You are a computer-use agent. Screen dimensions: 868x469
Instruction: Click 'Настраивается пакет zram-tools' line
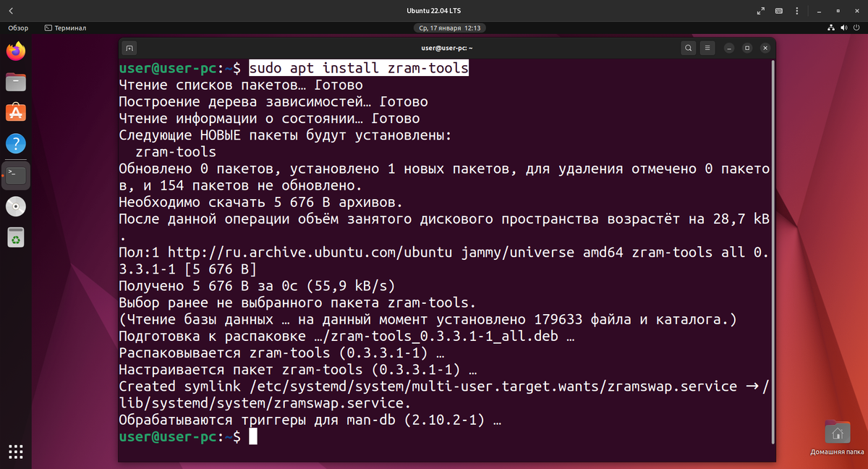[298, 370]
